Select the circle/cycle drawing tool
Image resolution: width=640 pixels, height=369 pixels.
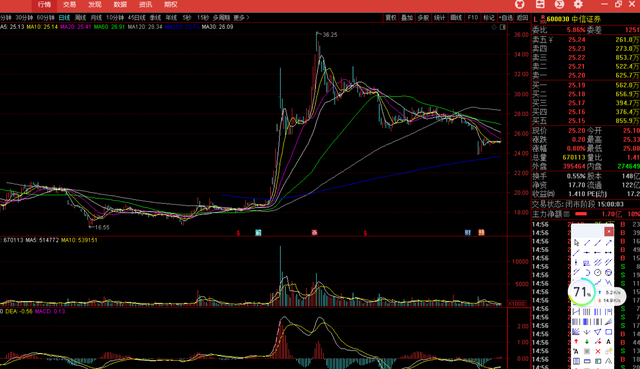(x=598, y=272)
